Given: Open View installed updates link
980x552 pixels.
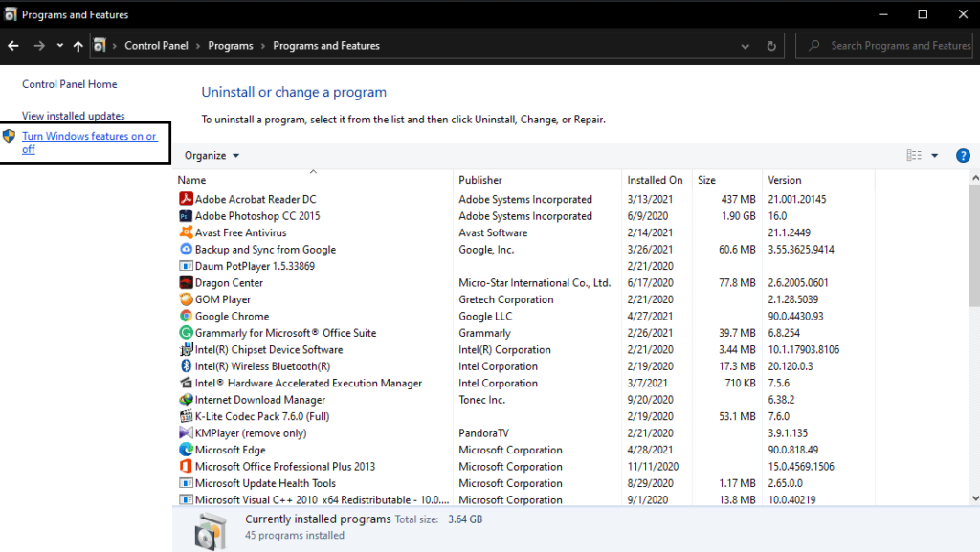Looking at the screenshot, I should (x=73, y=116).
